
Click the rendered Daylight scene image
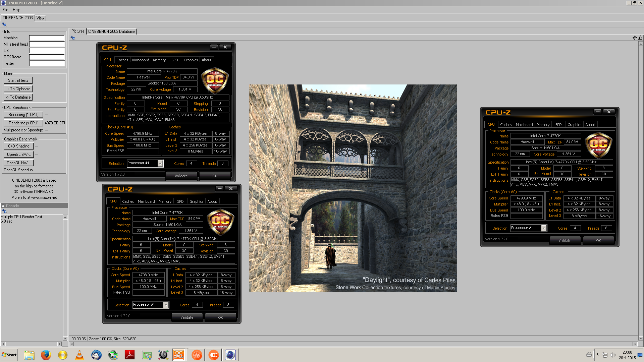[353, 188]
